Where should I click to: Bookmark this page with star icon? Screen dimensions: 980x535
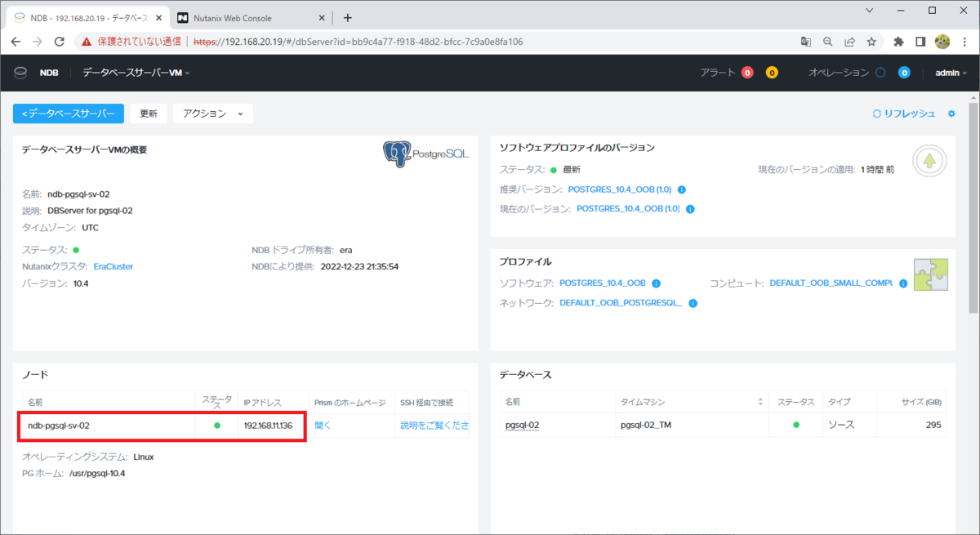[871, 41]
